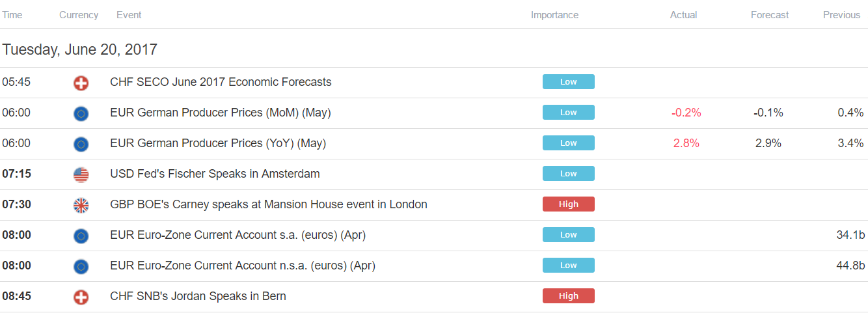The image size is (868, 315).
Task: Click US flag for Fischer speech
Action: click(x=81, y=174)
